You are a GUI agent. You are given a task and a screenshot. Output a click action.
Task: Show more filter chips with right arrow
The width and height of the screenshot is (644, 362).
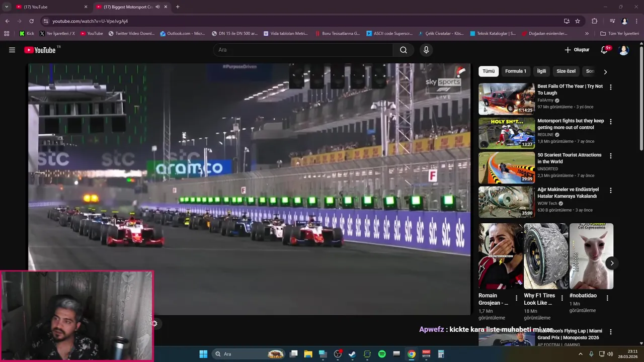(x=605, y=71)
